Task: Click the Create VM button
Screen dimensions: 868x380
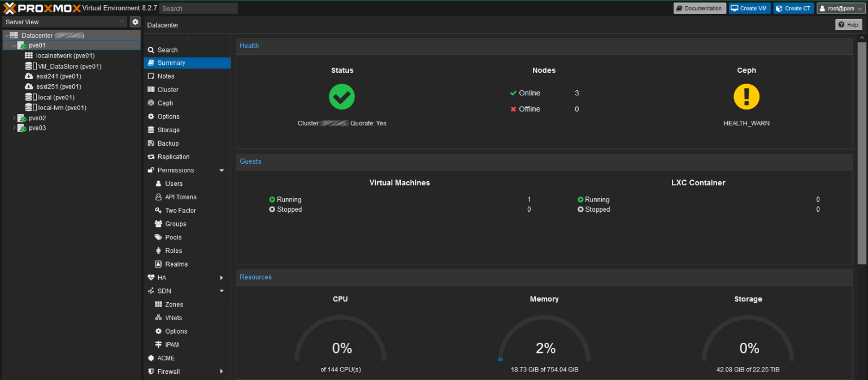Action: pos(749,8)
